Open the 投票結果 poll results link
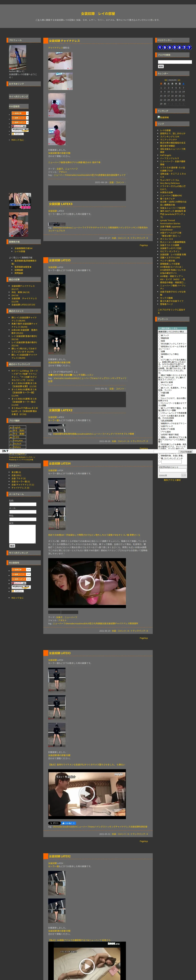Image resolution: width=196 pixels, height=980 pixels. coord(163,475)
